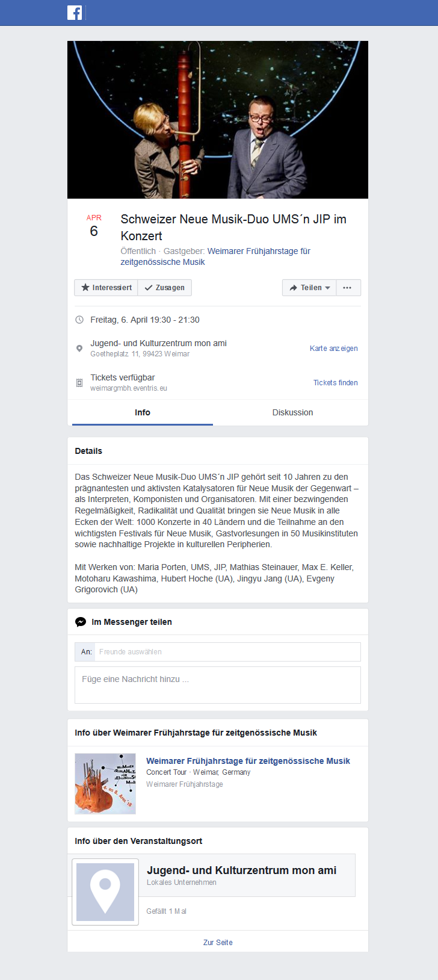The height and width of the screenshot is (980, 438).
Task: Click the venue map-pin placeholder image
Action: tap(105, 892)
